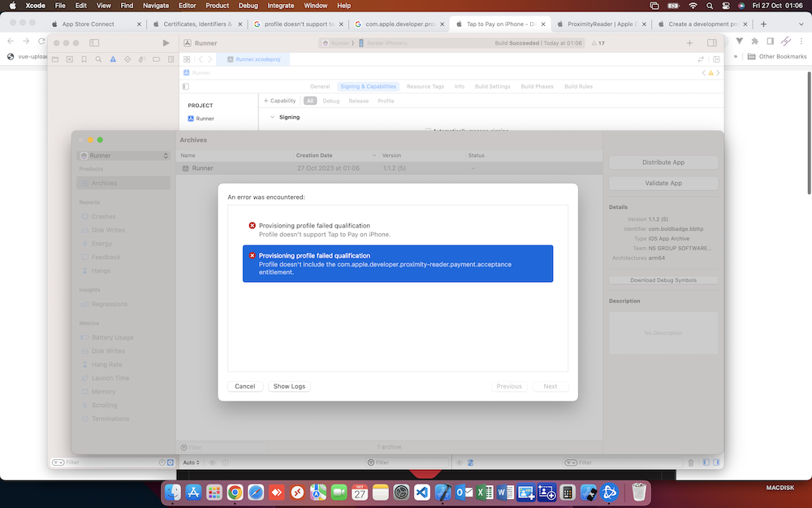Viewport: 812px width, 508px height.
Task: Show the Breakpoint navigator icon
Action: point(157,59)
